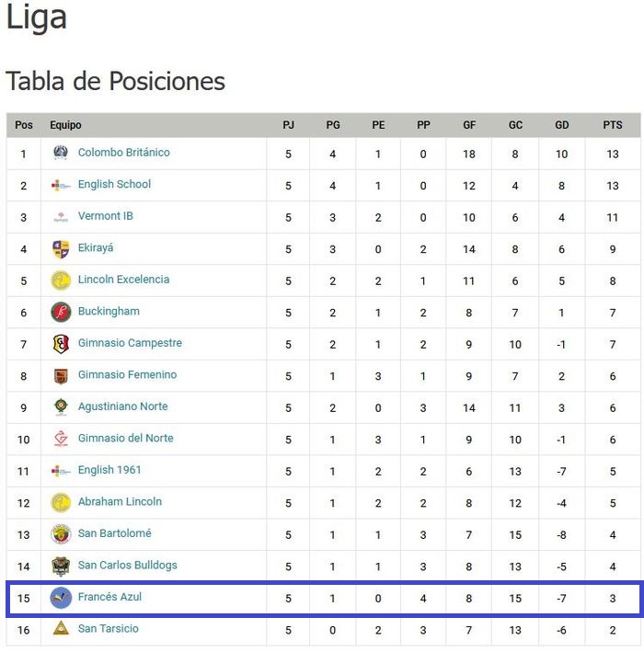Click the Pos column header
Screen dimensions: 644x652
point(24,125)
